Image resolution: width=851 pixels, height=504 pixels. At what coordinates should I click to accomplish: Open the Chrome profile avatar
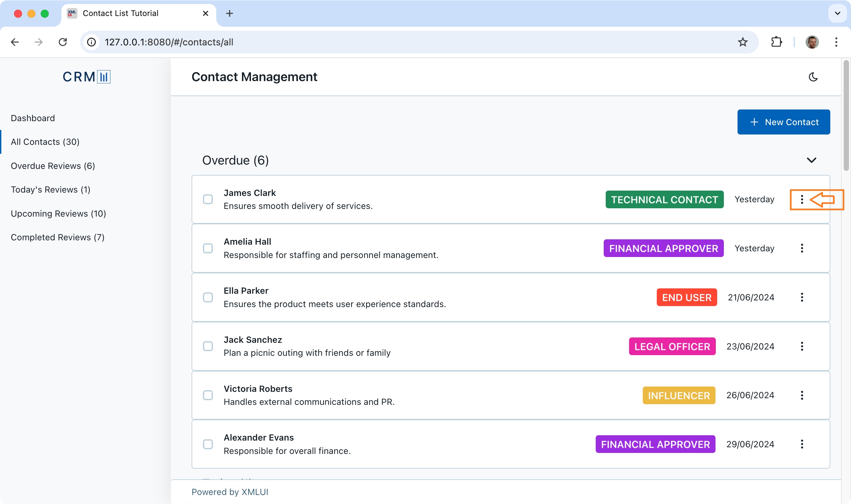tap(812, 42)
